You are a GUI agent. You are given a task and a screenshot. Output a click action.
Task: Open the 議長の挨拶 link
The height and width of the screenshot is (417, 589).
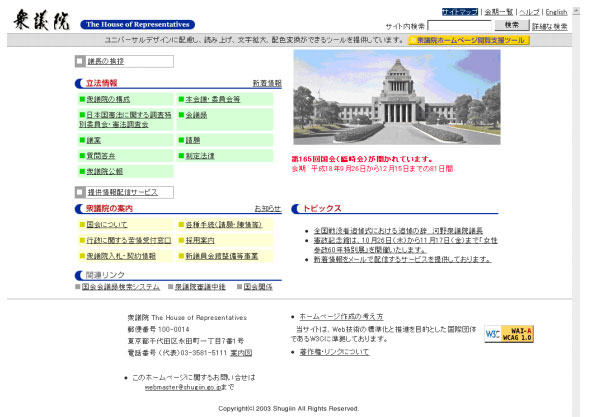106,61
